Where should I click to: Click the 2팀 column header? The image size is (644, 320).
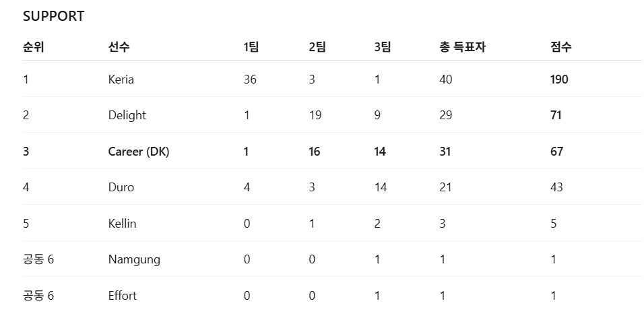pyautogui.click(x=317, y=47)
